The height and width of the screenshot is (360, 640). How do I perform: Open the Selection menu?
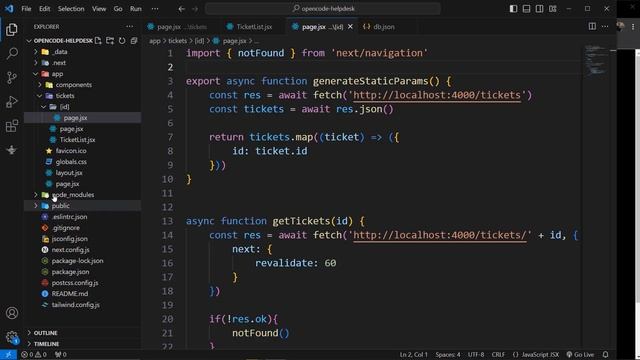point(71,9)
